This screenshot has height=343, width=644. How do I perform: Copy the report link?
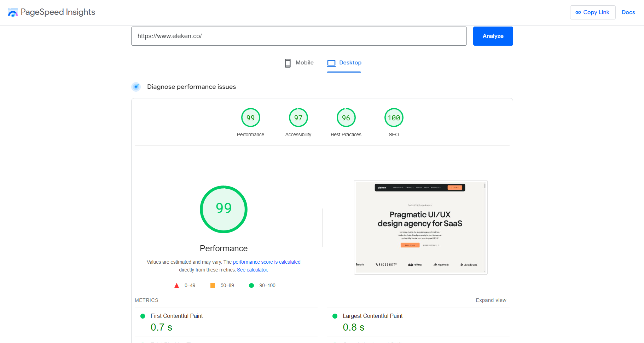tap(593, 12)
